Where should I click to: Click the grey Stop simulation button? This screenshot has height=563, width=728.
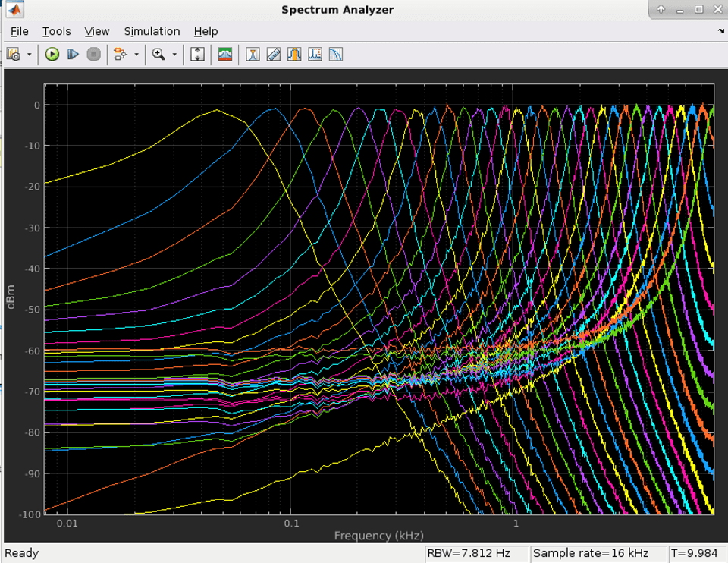pyautogui.click(x=94, y=55)
